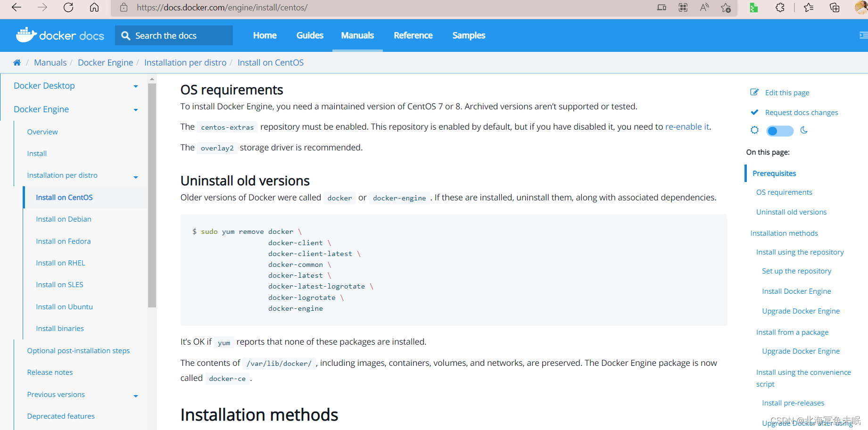Open the QR/apps grid icon in address bar
This screenshot has height=430, width=868.
point(683,8)
